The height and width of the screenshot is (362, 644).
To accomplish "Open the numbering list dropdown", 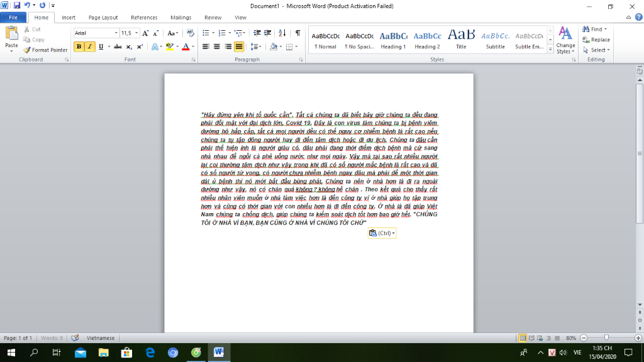I will click(x=230, y=33).
